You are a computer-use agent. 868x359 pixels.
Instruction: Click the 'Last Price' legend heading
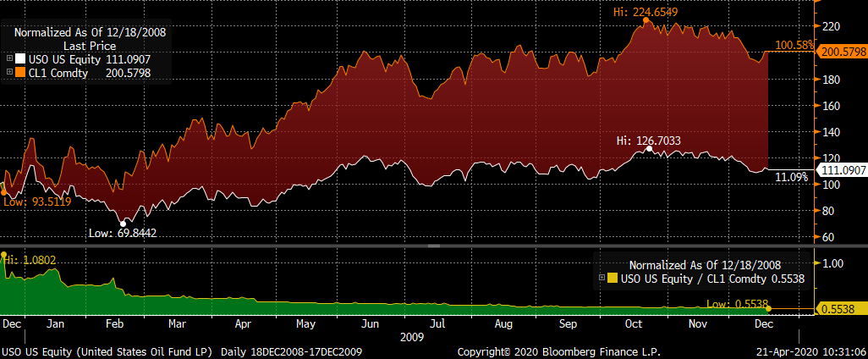tap(90, 46)
